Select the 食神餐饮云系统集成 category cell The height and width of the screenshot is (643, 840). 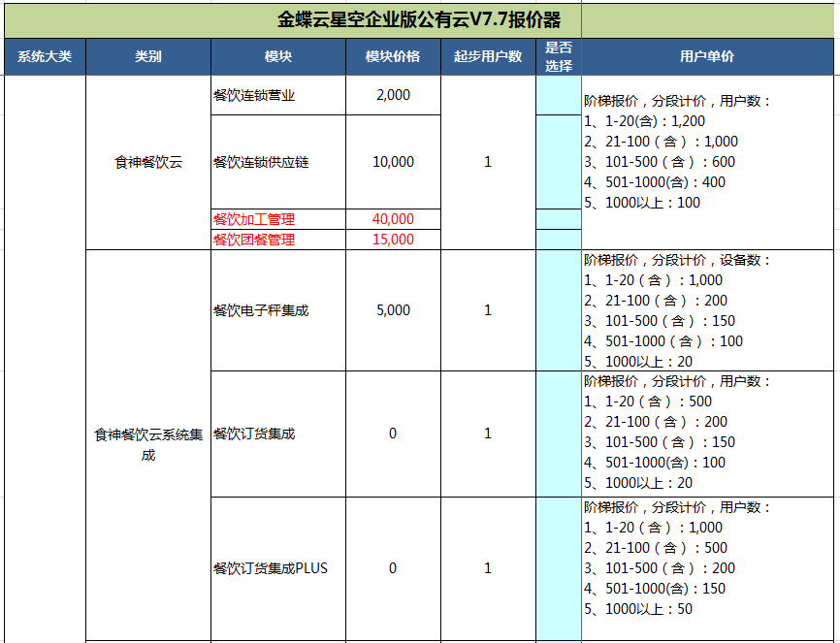pyautogui.click(x=148, y=445)
